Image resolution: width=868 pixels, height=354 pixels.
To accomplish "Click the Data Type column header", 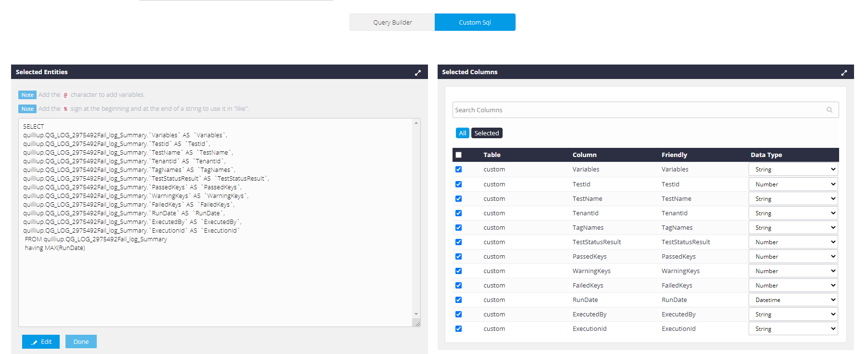I will [x=766, y=155].
